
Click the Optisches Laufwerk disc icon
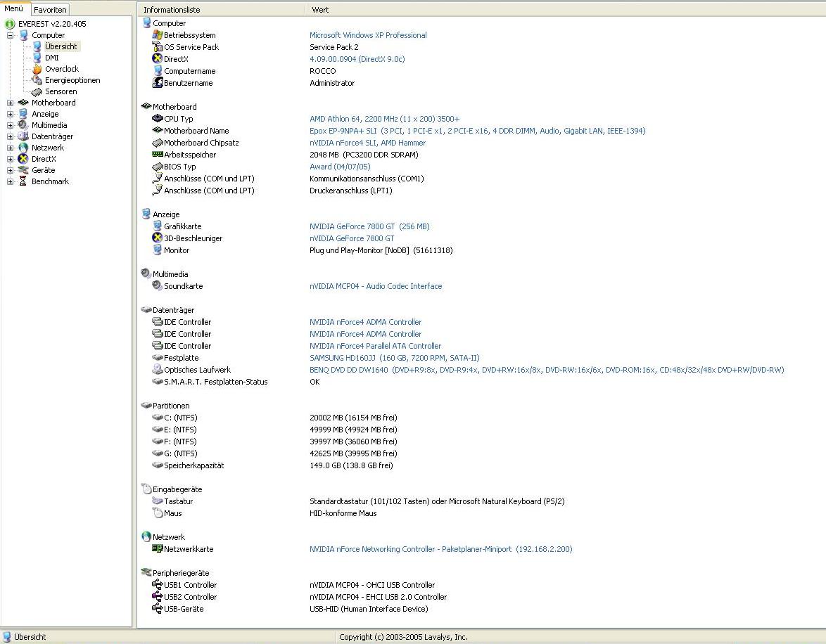coord(158,369)
